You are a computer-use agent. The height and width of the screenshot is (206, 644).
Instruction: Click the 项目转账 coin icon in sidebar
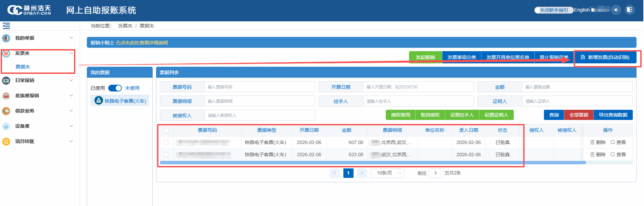click(x=6, y=141)
